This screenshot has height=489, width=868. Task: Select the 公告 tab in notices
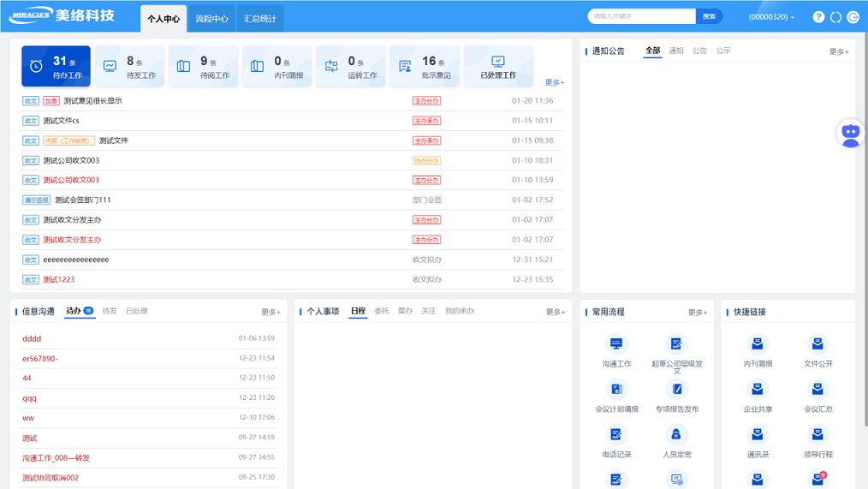click(699, 51)
